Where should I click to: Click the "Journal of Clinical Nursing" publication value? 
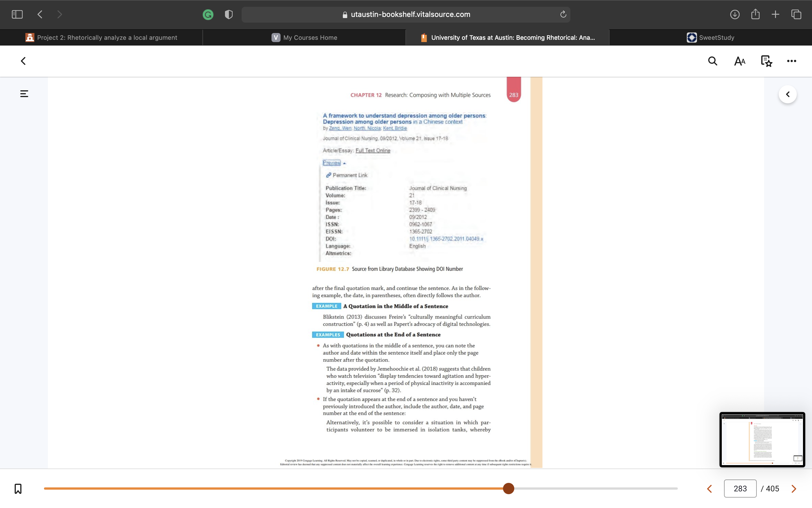438,188
